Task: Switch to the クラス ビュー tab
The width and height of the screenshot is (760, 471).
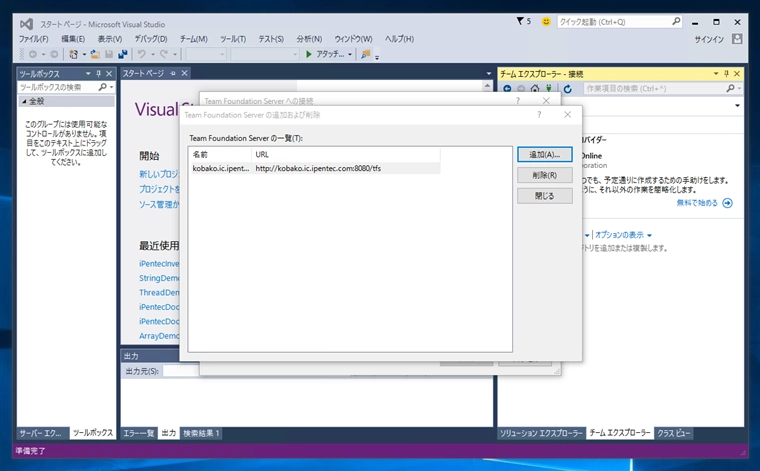Action: tap(673, 433)
